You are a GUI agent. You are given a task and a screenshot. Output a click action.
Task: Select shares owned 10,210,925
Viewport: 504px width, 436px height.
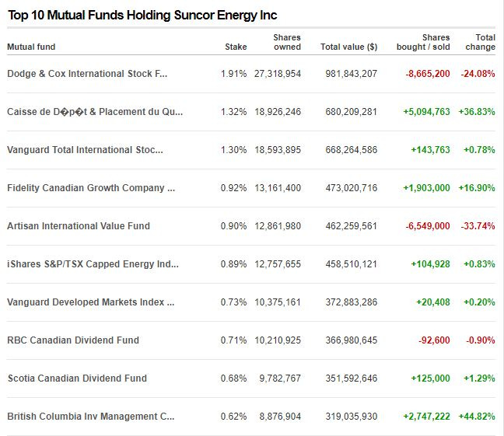[278, 340]
